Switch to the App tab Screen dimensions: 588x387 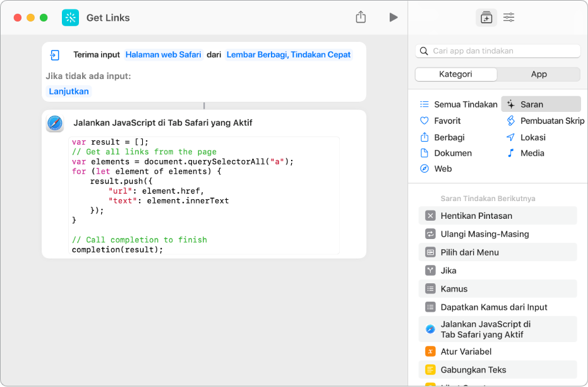[x=539, y=75]
